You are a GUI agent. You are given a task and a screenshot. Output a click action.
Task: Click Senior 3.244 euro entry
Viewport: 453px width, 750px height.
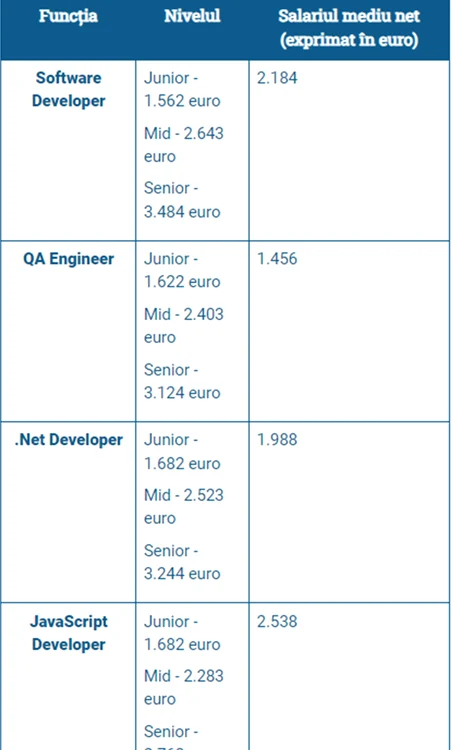coord(182,562)
